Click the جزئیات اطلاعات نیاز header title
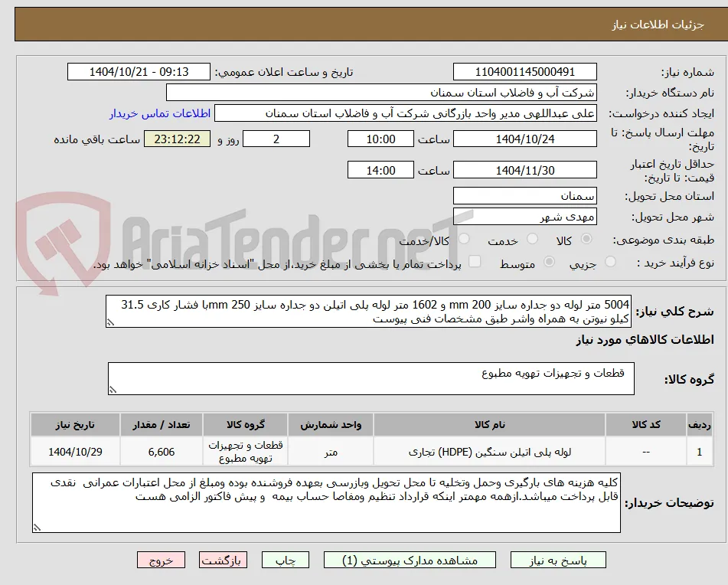Image resolution: width=728 pixels, height=585 pixels. click(658, 25)
